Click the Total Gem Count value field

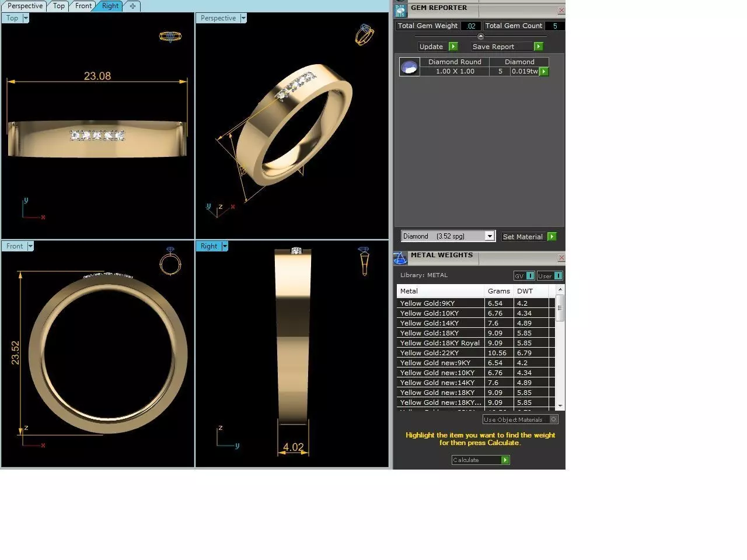coord(554,26)
